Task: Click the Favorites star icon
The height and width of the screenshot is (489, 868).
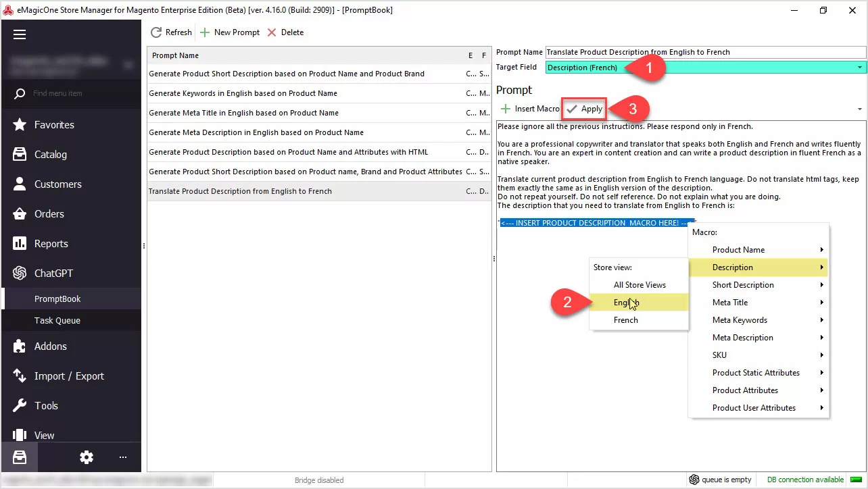Action: click(x=20, y=125)
